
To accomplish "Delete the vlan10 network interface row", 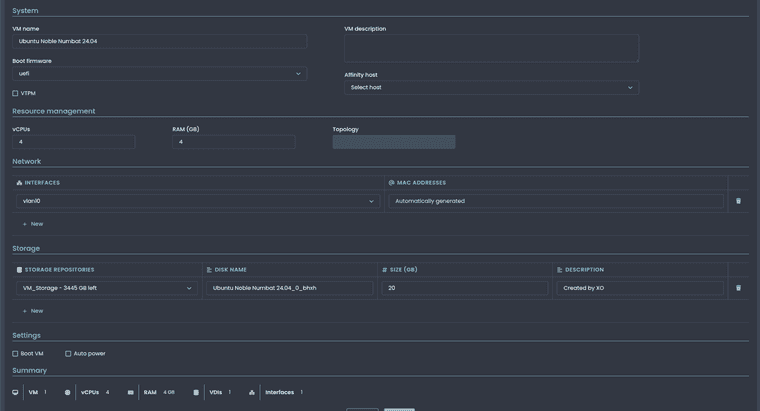I will [x=738, y=201].
